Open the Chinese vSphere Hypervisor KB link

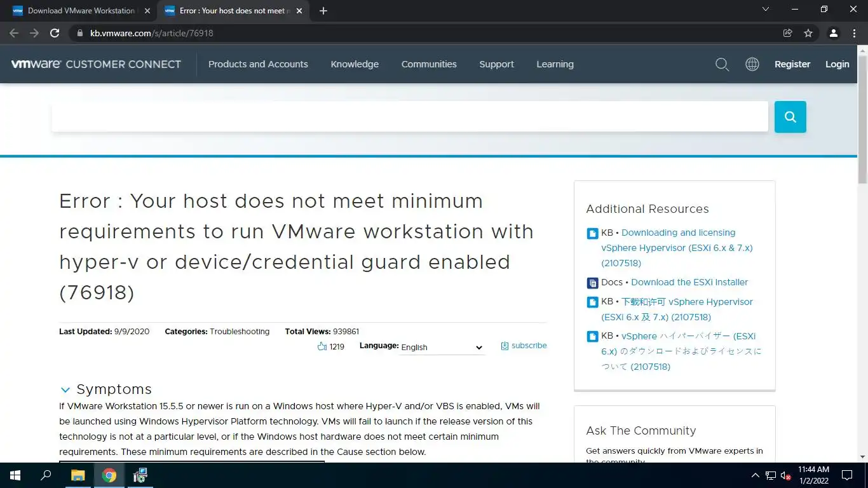pyautogui.click(x=677, y=309)
